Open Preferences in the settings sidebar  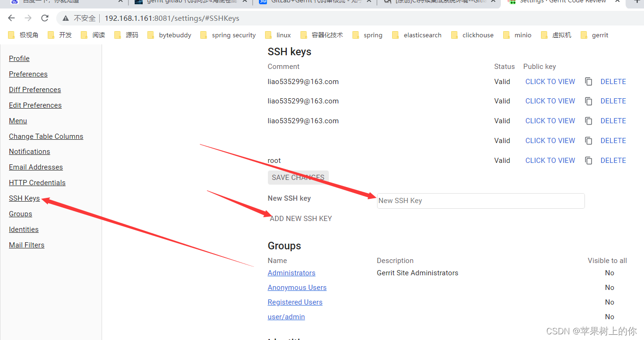(28, 74)
